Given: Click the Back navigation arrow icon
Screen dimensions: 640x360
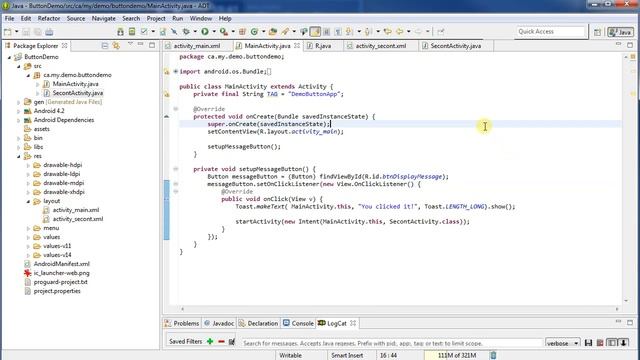Looking at the screenshot, I should click(x=400, y=32).
